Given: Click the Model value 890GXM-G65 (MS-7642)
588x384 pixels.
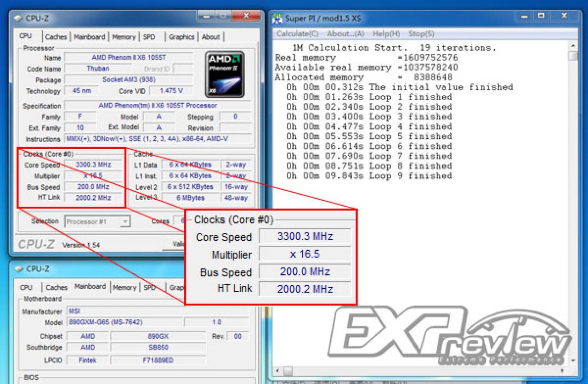Looking at the screenshot, I should pos(124,322).
